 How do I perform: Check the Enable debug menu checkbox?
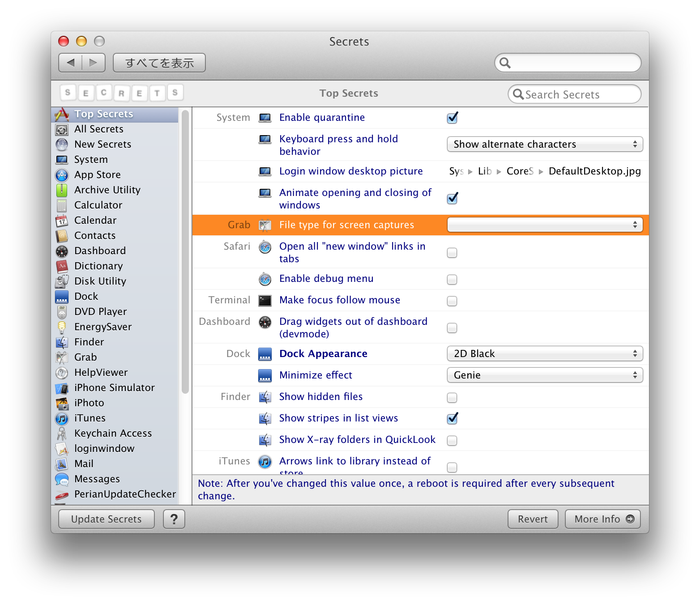pos(452,280)
